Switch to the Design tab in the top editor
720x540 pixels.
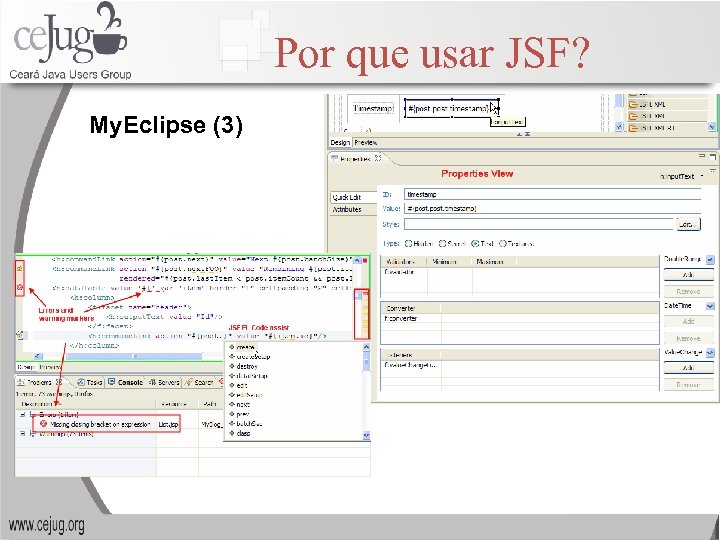pos(340,142)
